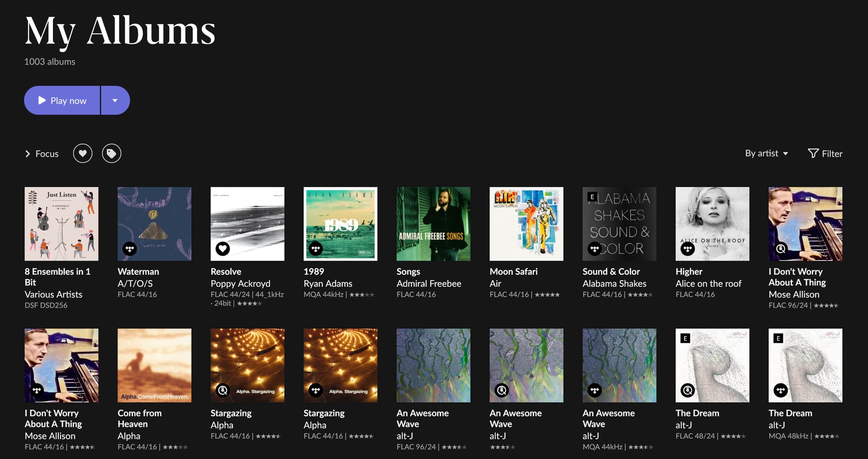
Task: Click the star rating under 1989
Action: pos(362,295)
